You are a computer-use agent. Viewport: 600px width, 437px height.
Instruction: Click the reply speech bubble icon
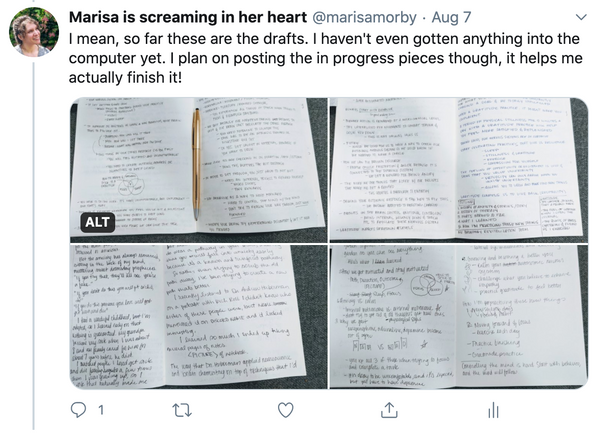pos(78,410)
